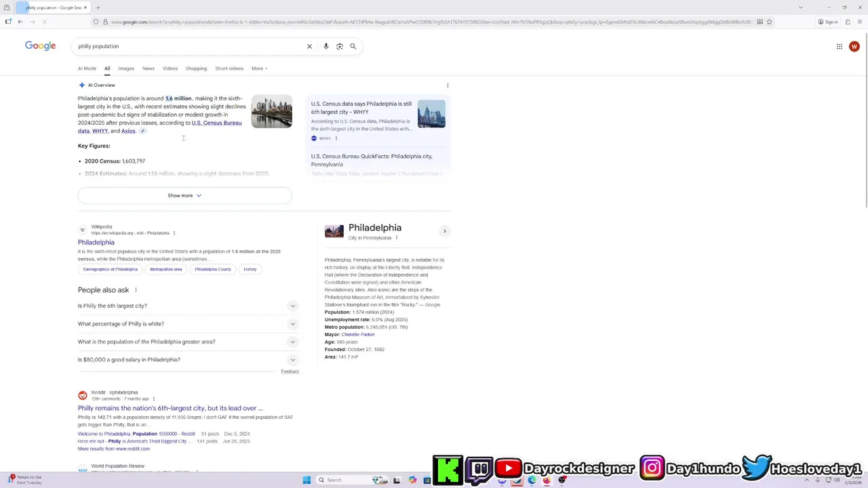This screenshot has height=488, width=868.
Task: Click Feedback under People also ask
Action: (290, 371)
